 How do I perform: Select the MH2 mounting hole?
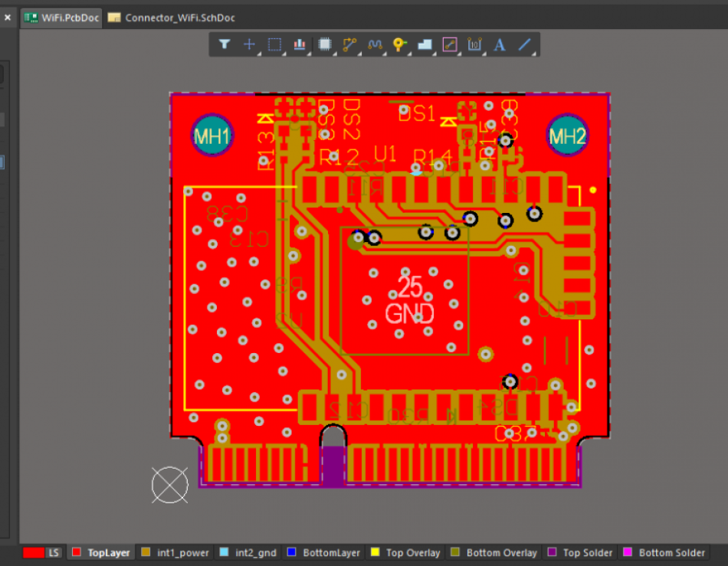[x=567, y=136]
